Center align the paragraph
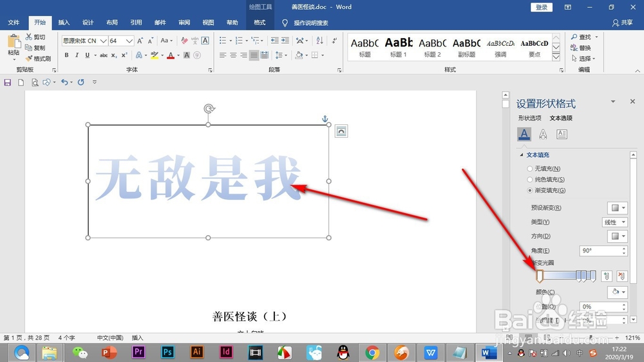644x362 pixels. coord(233,55)
